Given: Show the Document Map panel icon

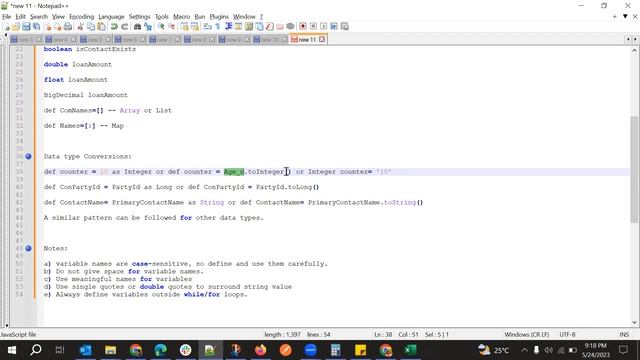Looking at the screenshot, I should 249,27.
